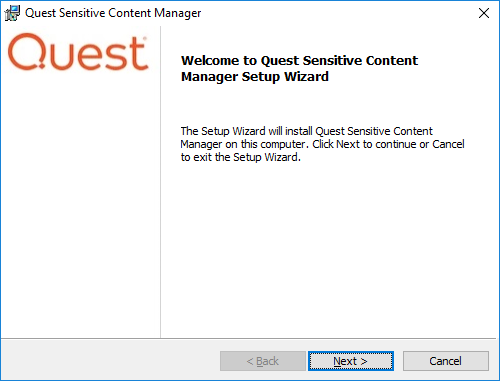
Task: Click the installer icon in the title bar
Action: click(12, 13)
